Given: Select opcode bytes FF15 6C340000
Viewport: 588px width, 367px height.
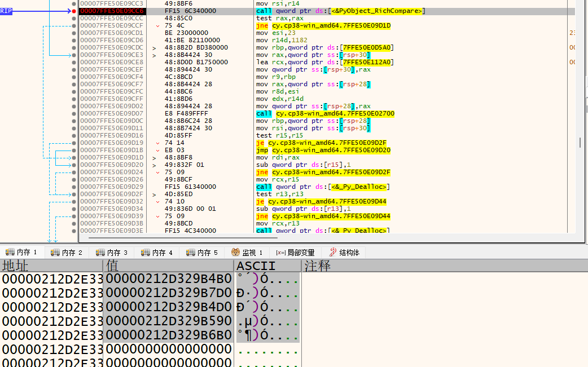Looking at the screenshot, I should [190, 11].
